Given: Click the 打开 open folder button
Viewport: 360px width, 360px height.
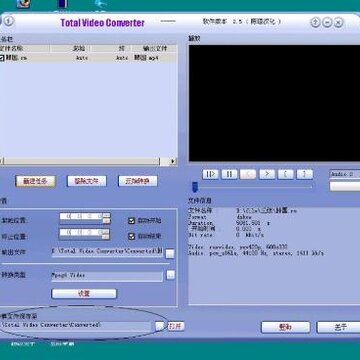Looking at the screenshot, I should [x=176, y=326].
